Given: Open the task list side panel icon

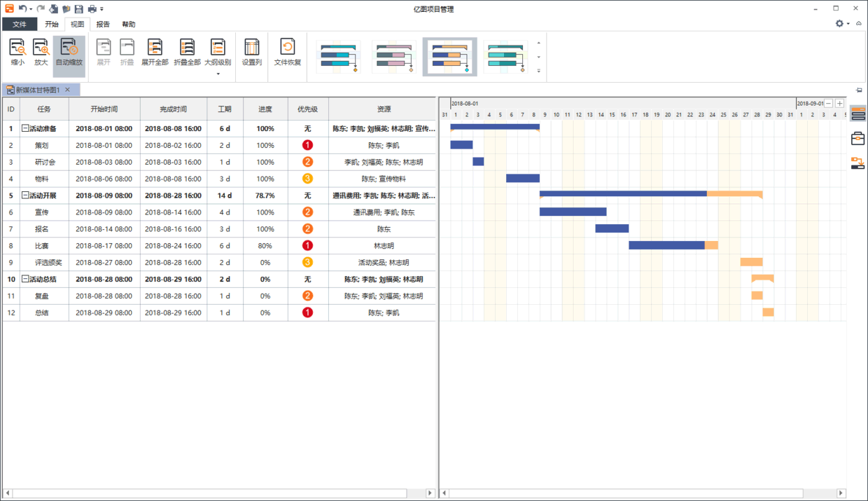Looking at the screenshot, I should [x=858, y=114].
